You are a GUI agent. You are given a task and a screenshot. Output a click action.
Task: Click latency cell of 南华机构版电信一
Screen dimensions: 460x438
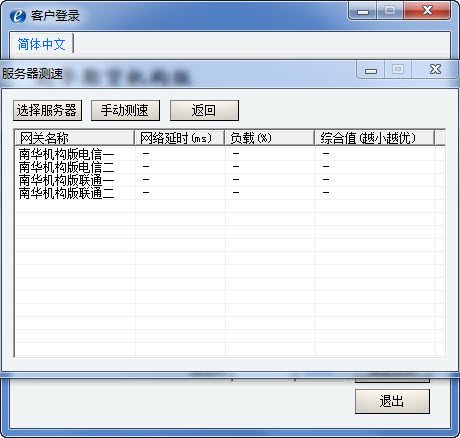coord(180,154)
